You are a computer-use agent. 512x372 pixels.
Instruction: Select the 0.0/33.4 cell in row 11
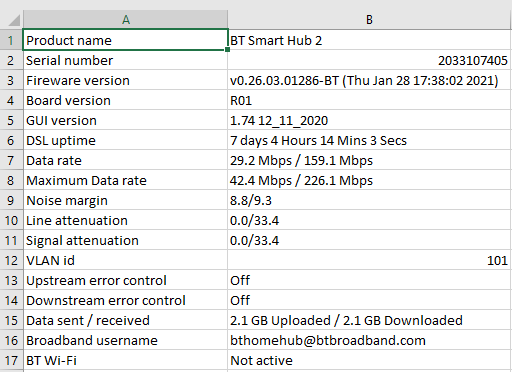coord(370,240)
